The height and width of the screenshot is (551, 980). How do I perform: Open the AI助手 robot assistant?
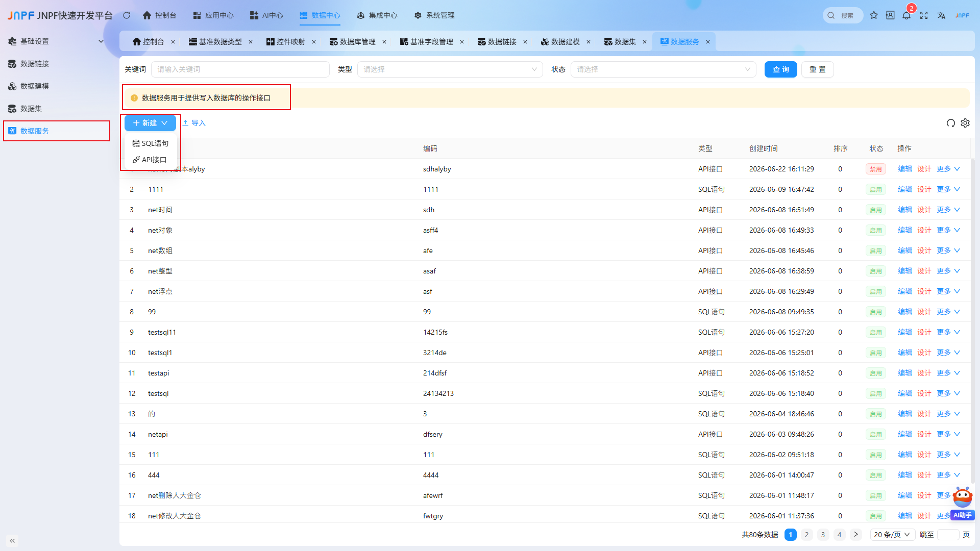(x=963, y=503)
